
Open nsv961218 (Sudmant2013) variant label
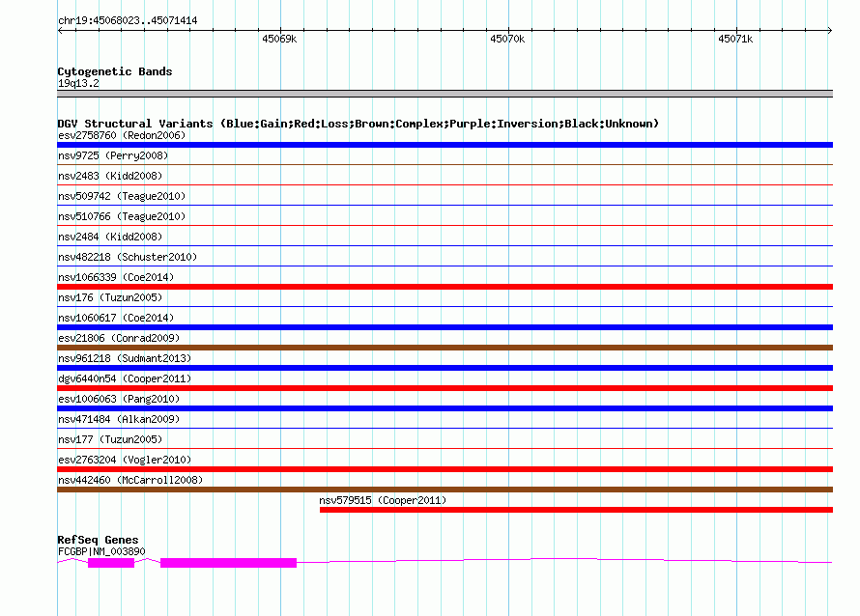pyautogui.click(x=125, y=358)
